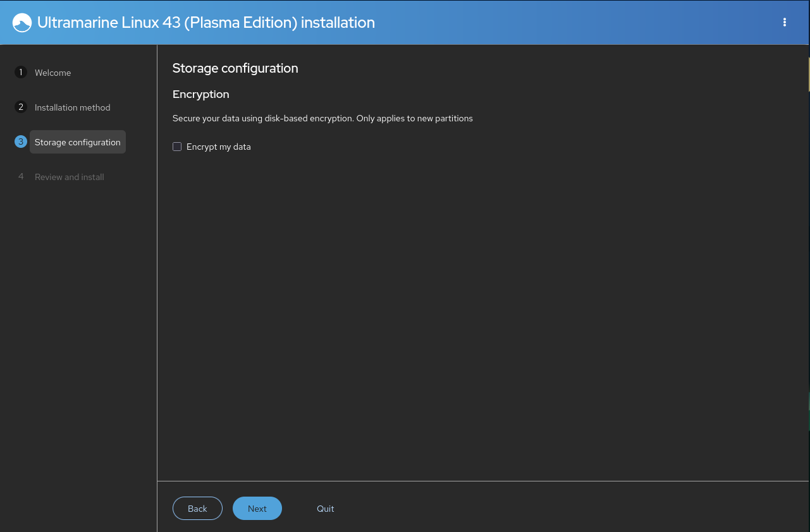Go to the Welcome step
The width and height of the screenshot is (810, 532).
click(x=53, y=73)
